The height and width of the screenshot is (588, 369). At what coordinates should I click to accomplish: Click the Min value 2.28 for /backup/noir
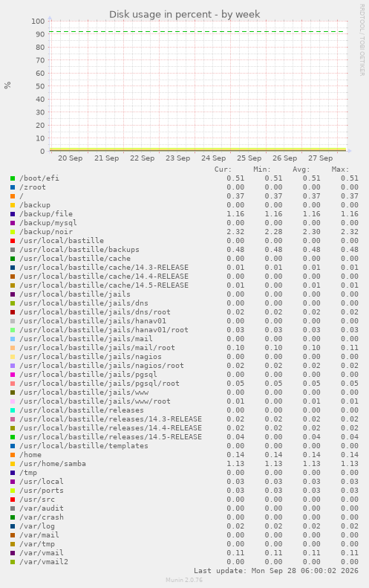click(x=273, y=232)
